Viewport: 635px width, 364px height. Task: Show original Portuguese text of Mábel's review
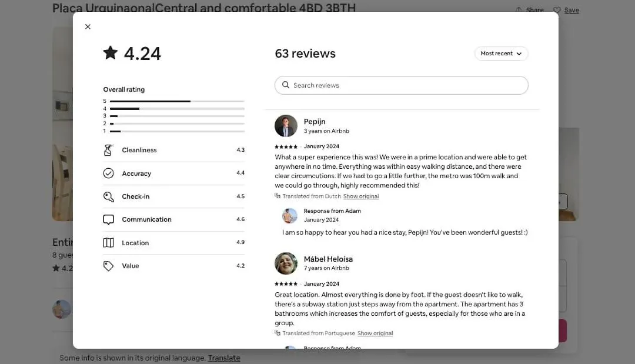[375, 333]
